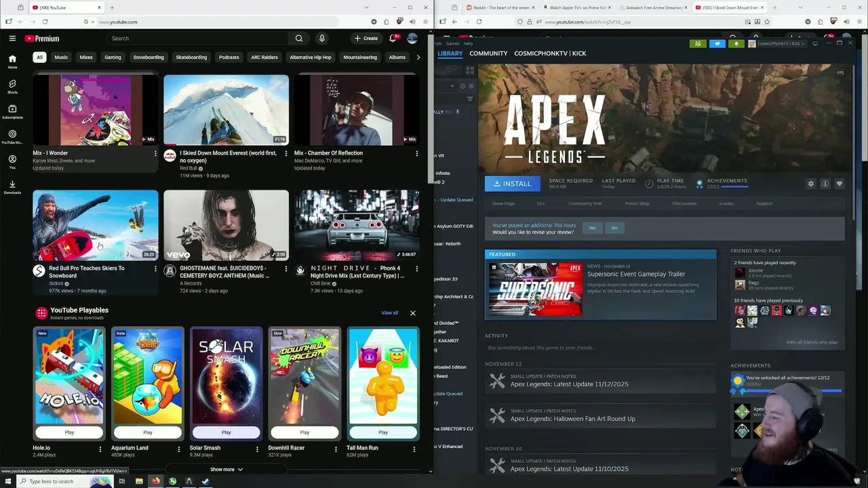
Task: Start voice search with the microphone icon
Action: click(322, 39)
